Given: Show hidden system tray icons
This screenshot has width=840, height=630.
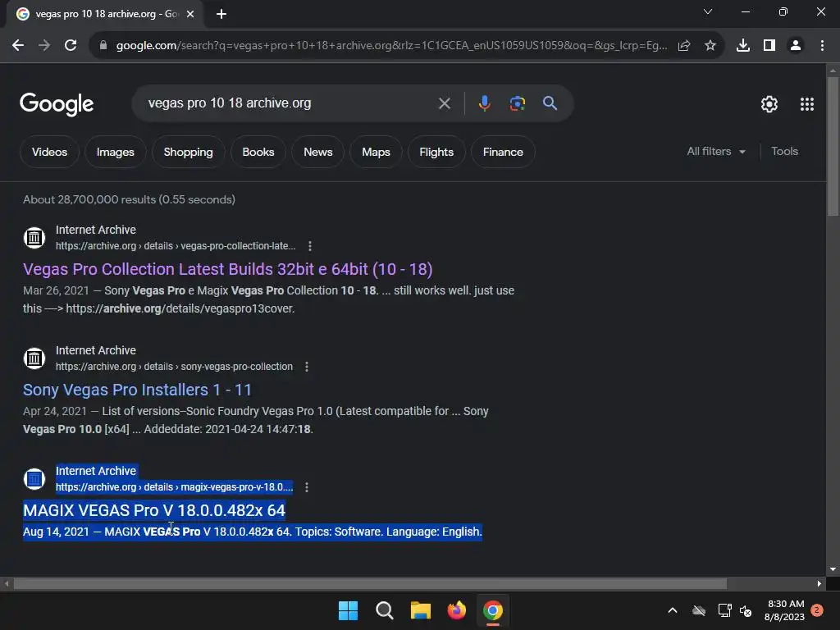Looking at the screenshot, I should (673, 610).
